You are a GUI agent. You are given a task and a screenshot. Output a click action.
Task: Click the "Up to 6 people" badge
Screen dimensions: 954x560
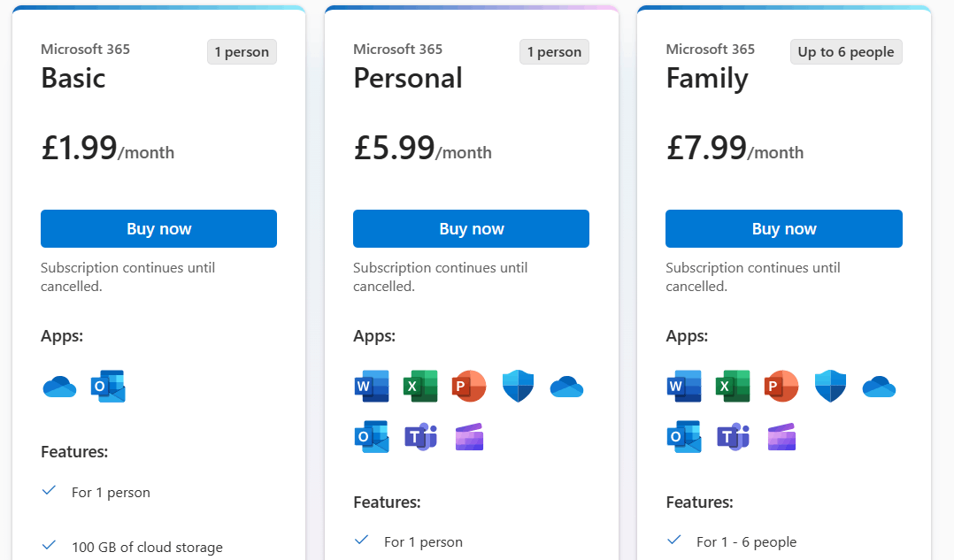coord(845,52)
